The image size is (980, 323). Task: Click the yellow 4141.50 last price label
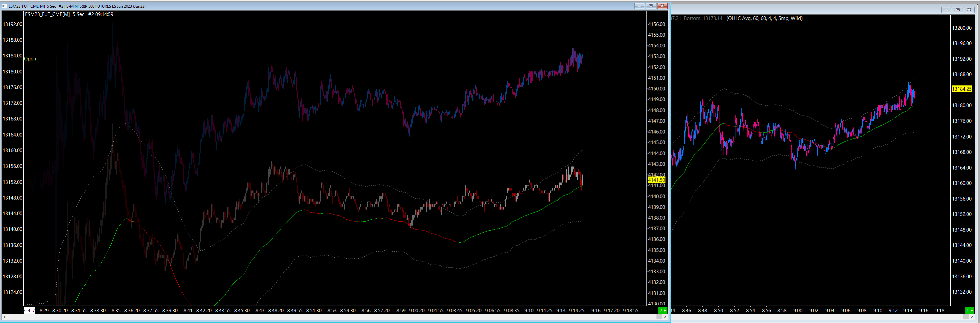(656, 180)
